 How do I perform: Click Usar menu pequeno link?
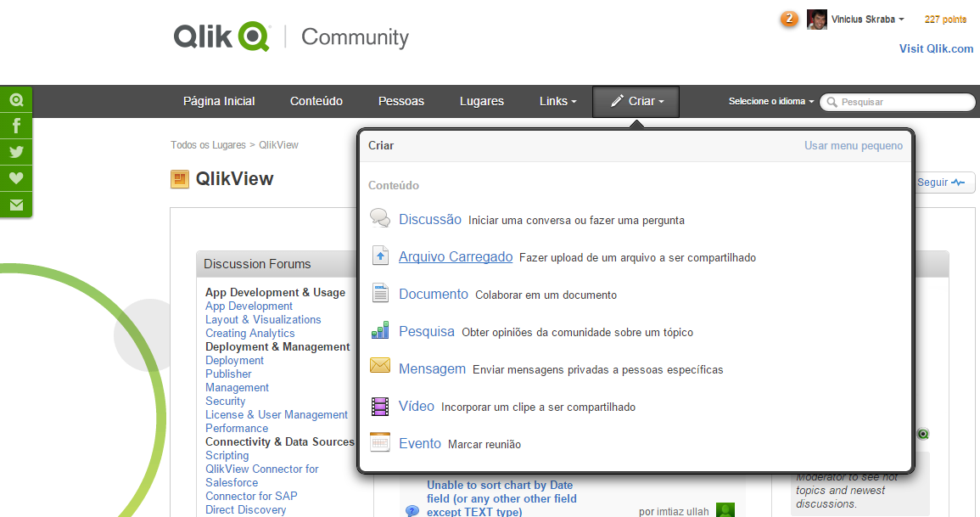853,146
